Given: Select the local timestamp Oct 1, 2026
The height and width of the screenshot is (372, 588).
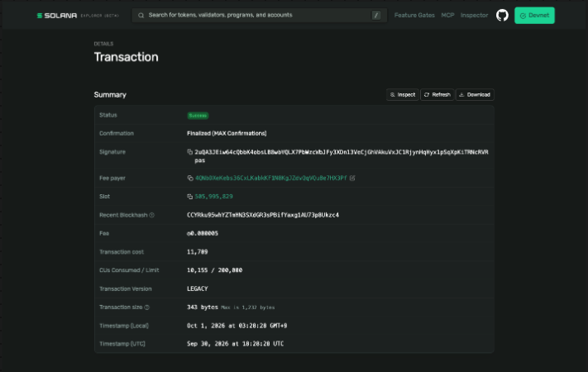Looking at the screenshot, I should tap(237, 326).
